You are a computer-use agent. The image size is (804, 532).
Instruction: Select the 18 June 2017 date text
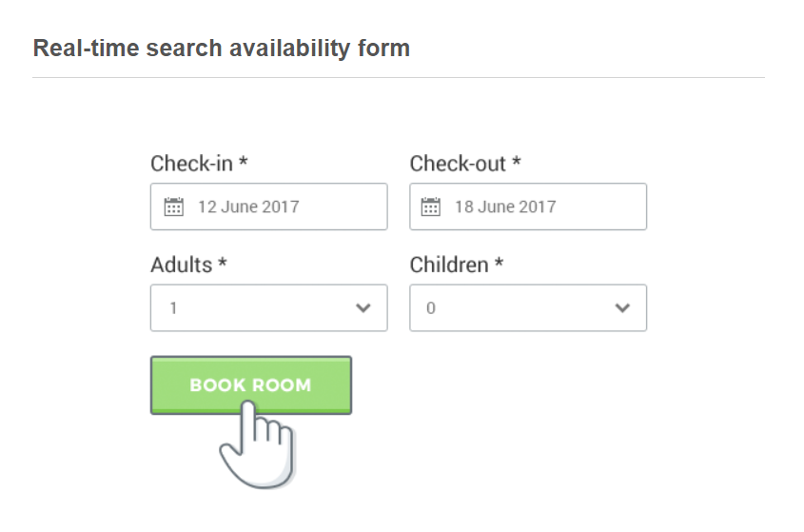tap(505, 207)
